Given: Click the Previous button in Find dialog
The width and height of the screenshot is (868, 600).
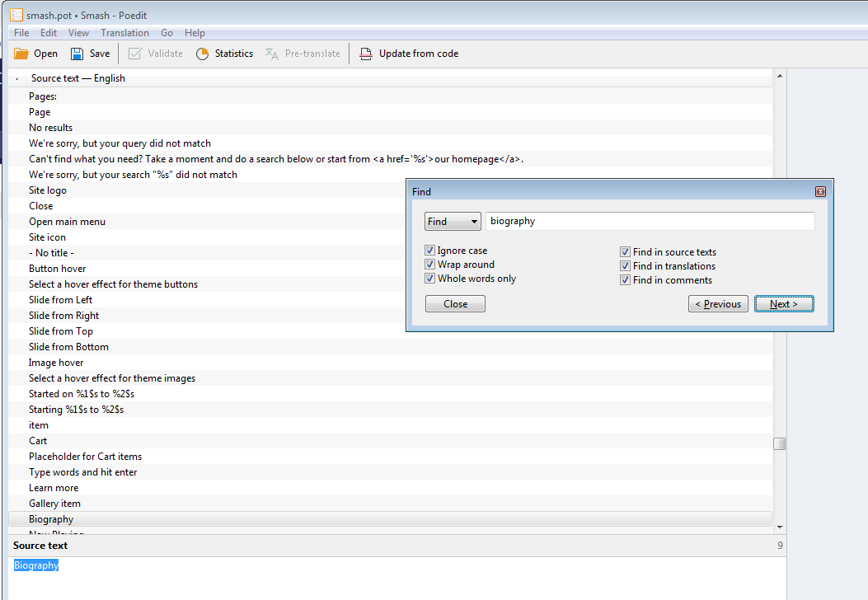Looking at the screenshot, I should coord(718,304).
